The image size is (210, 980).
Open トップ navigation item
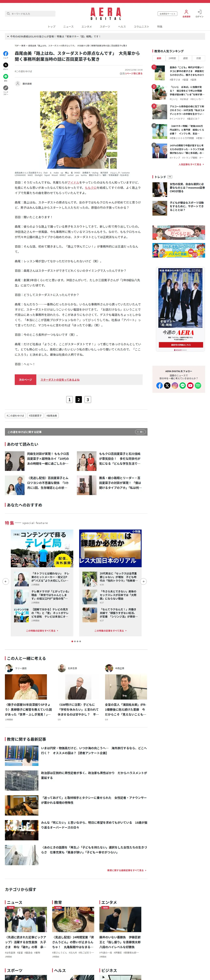[52, 27]
